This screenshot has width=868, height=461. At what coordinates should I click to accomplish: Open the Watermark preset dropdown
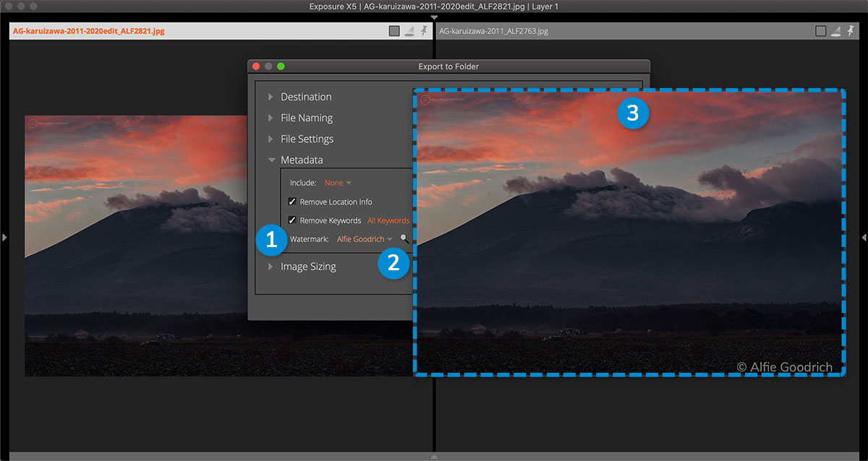pyautogui.click(x=364, y=239)
